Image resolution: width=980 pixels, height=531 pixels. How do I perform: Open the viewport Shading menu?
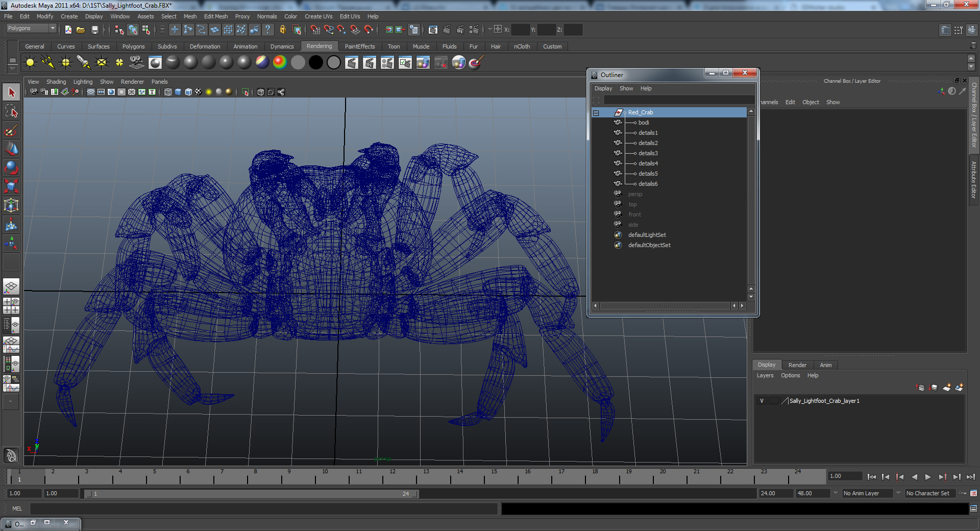point(56,82)
